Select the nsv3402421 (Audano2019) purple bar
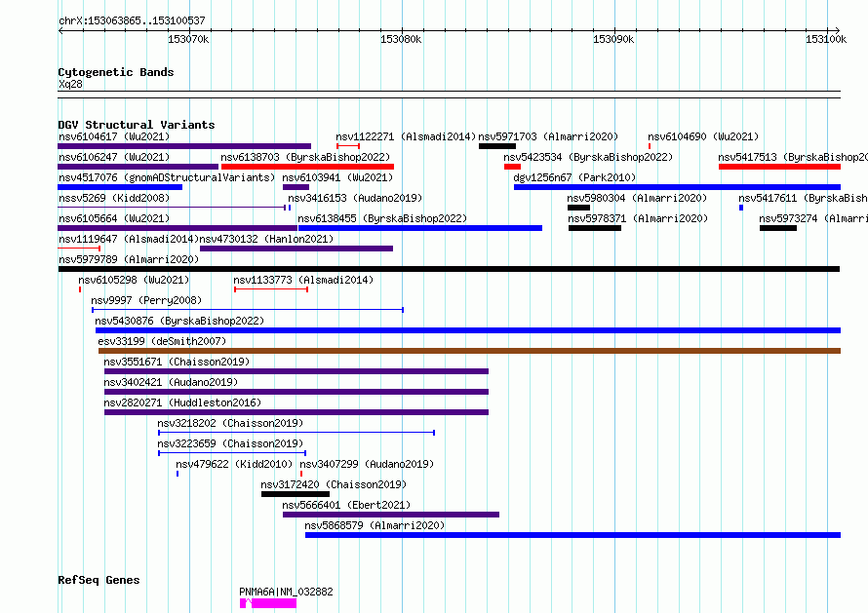 pyautogui.click(x=296, y=392)
